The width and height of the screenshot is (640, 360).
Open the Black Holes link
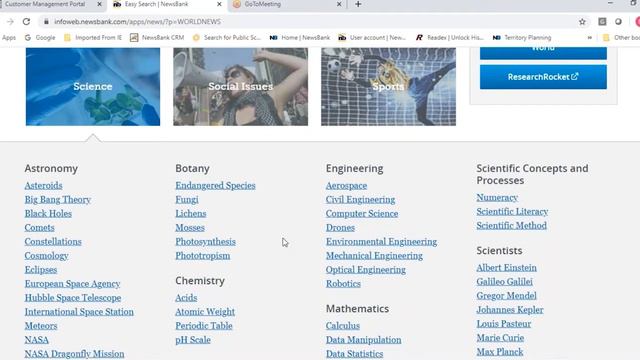point(48,213)
